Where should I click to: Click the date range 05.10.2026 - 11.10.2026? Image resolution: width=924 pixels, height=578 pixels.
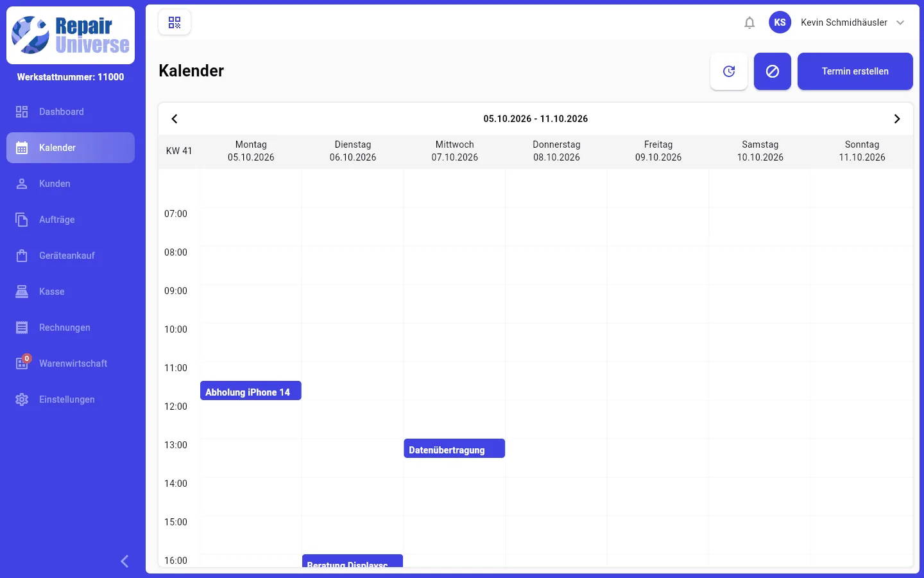(536, 119)
